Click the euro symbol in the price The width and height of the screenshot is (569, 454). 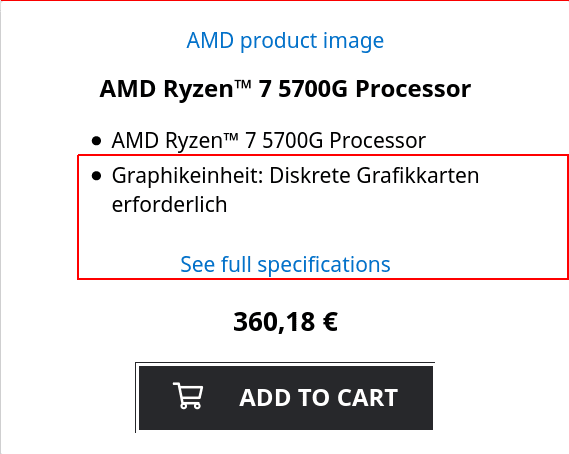[330, 322]
